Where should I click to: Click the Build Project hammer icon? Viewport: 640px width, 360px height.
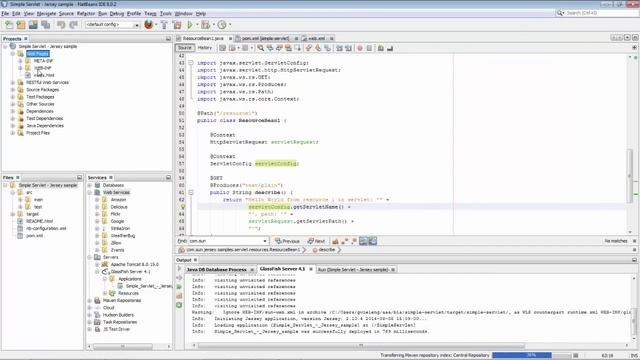click(x=164, y=25)
